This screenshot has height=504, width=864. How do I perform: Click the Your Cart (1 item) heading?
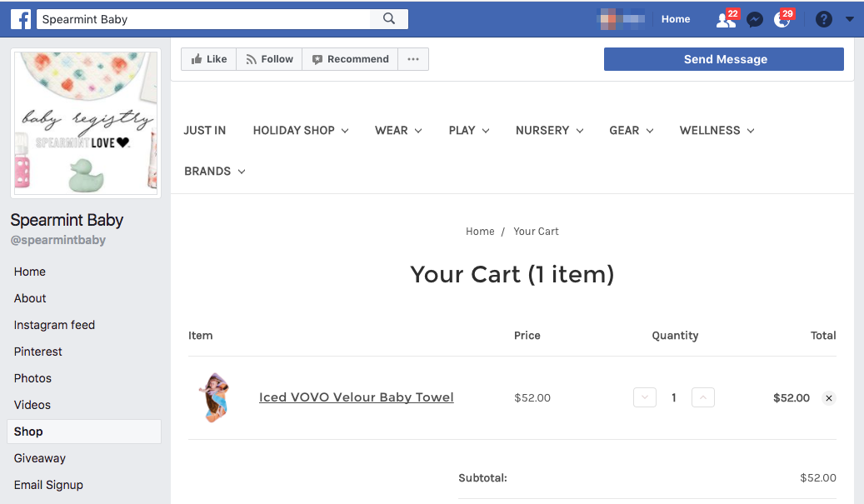pyautogui.click(x=512, y=274)
